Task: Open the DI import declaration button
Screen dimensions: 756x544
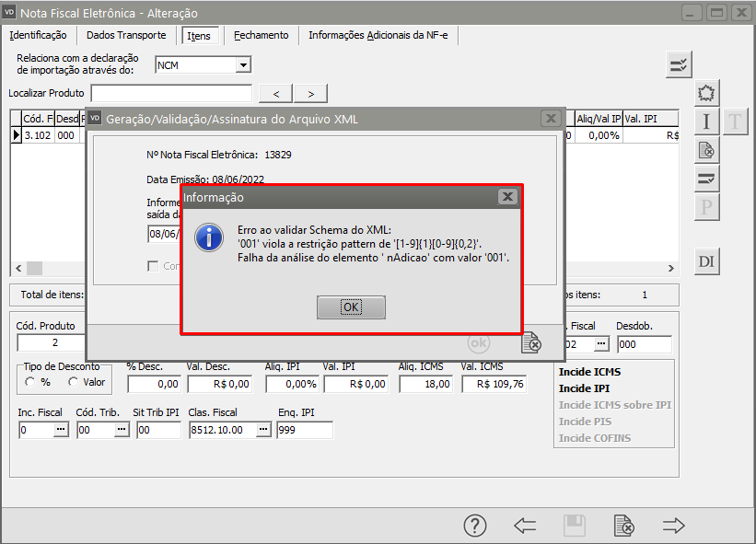Action: pos(706,262)
